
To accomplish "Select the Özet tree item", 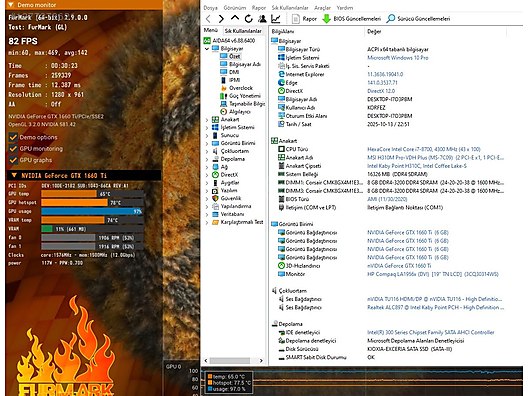I will tap(235, 56).
